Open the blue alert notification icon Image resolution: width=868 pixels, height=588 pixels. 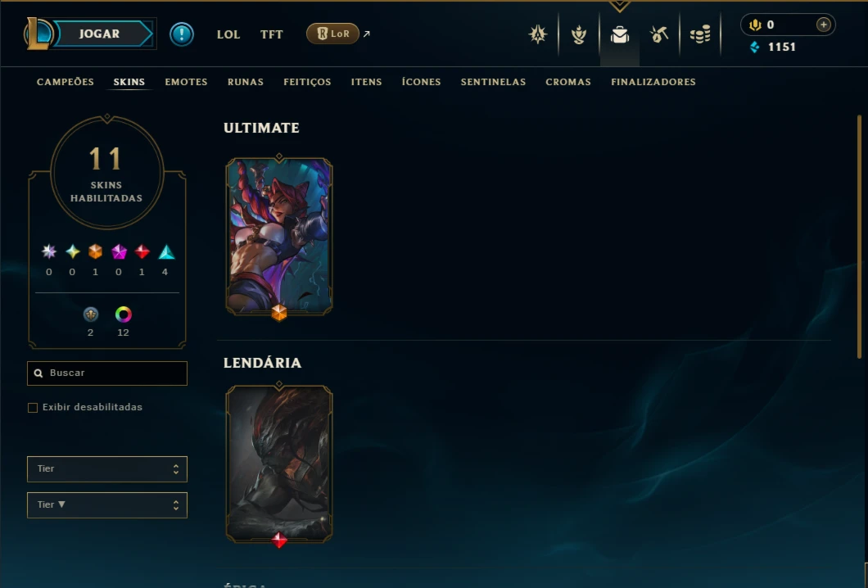click(x=182, y=34)
